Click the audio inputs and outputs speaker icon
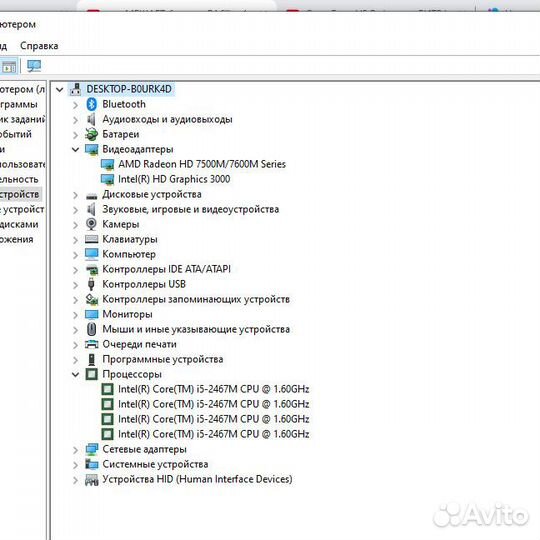540x540 pixels. (x=91, y=119)
